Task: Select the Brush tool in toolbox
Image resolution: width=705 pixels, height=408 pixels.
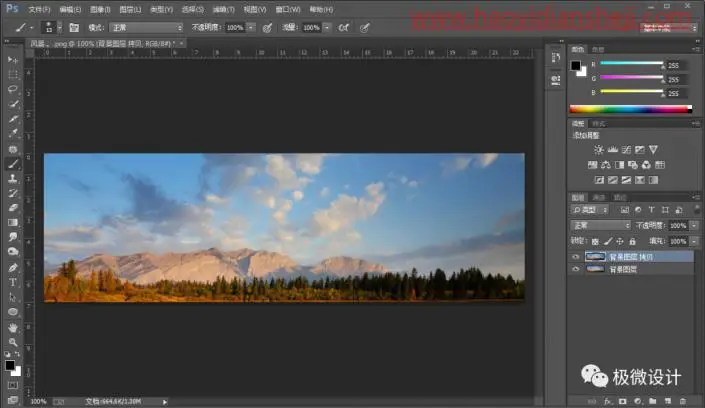Action: pos(13,163)
